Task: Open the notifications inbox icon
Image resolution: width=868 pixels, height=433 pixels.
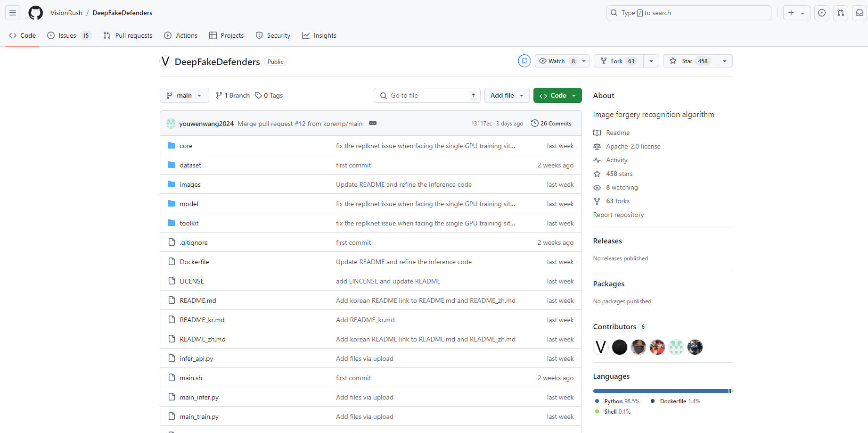Action: (860, 13)
